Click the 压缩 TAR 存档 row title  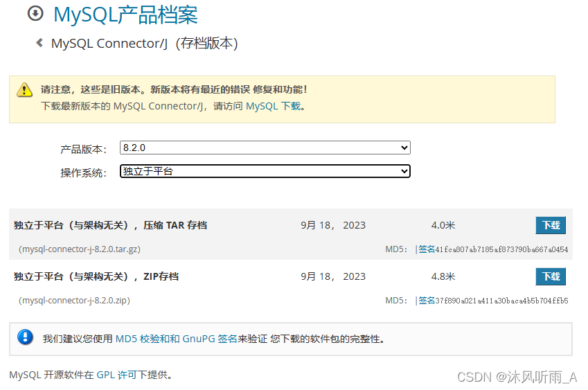110,225
